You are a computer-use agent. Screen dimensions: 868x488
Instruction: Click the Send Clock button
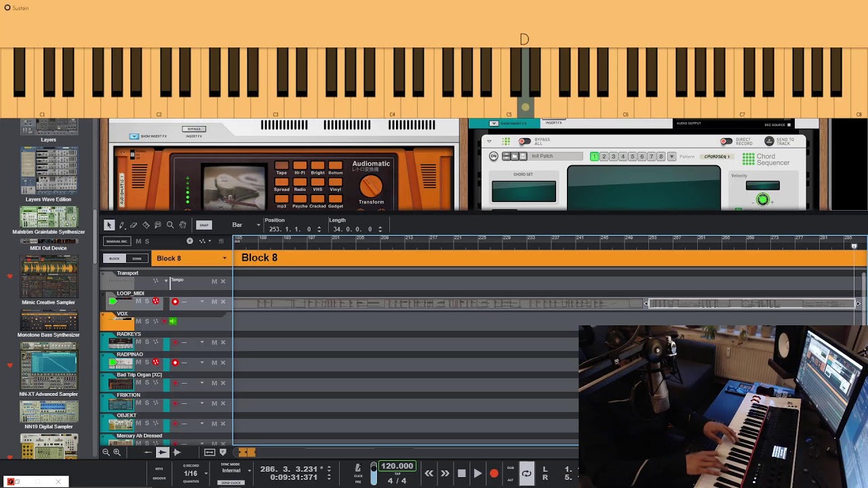[x=231, y=483]
